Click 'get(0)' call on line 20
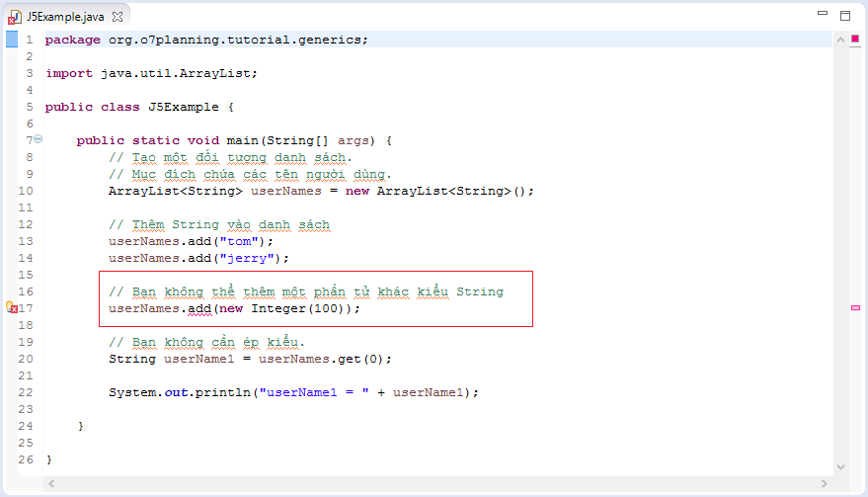The image size is (868, 497). (361, 359)
